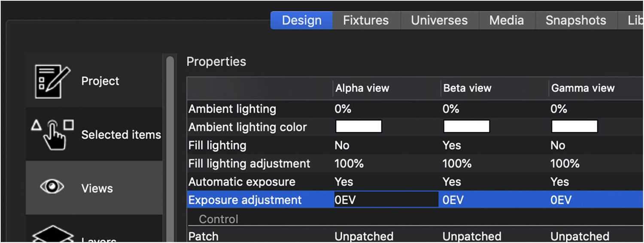Click the Views eye icon
Screen dimensions: 644x243
(x=52, y=187)
